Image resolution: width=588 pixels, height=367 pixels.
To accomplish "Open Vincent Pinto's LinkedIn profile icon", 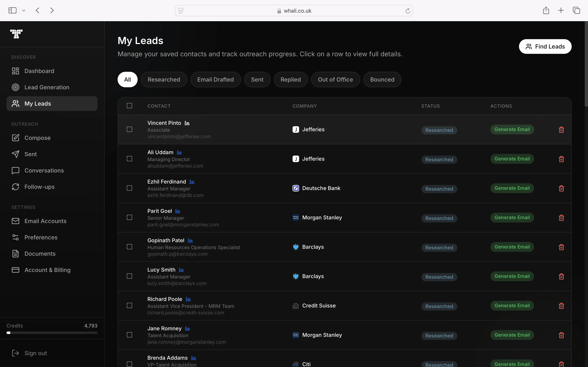I will click(x=187, y=123).
